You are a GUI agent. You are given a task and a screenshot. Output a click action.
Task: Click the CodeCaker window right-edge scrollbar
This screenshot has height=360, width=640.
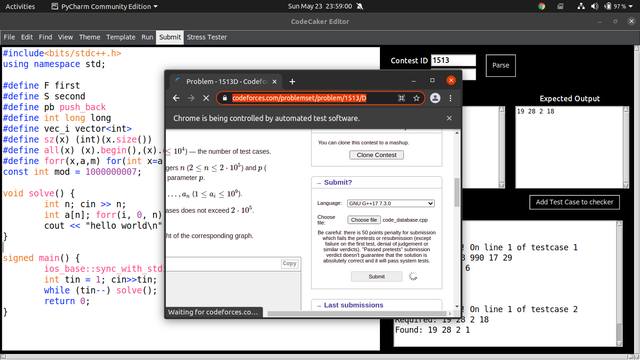(637, 199)
